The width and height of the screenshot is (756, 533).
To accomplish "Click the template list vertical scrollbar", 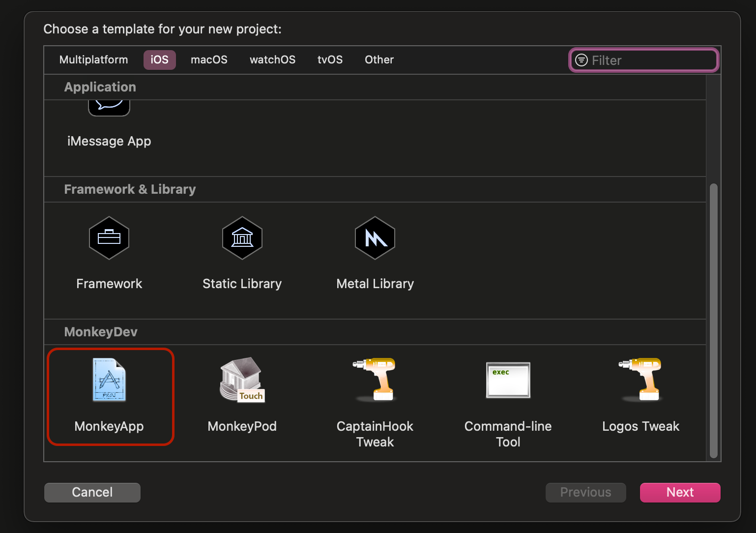I will coord(714,321).
